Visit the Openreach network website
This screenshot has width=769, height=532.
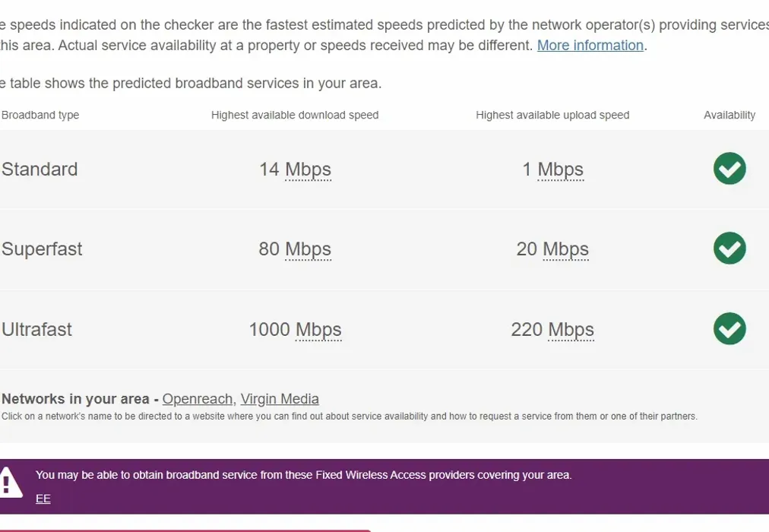198,398
